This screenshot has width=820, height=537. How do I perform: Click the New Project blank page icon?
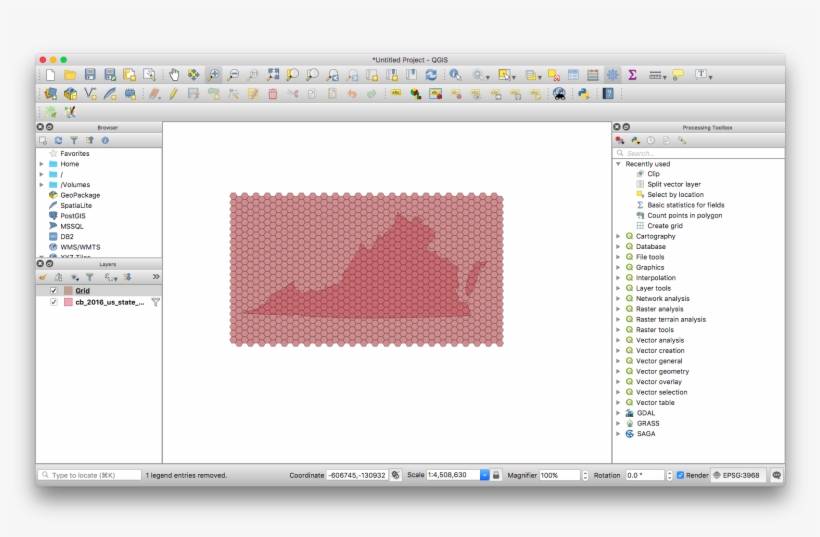pos(50,75)
